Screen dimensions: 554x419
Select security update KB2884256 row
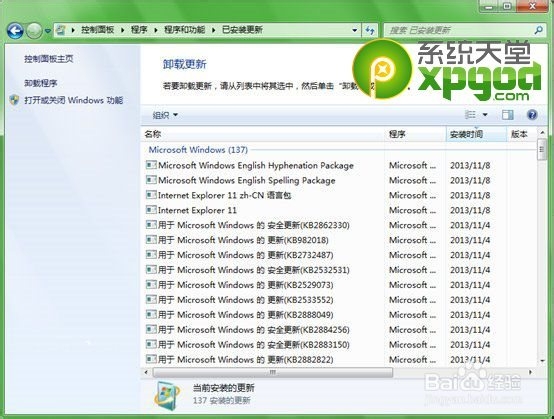point(338,330)
